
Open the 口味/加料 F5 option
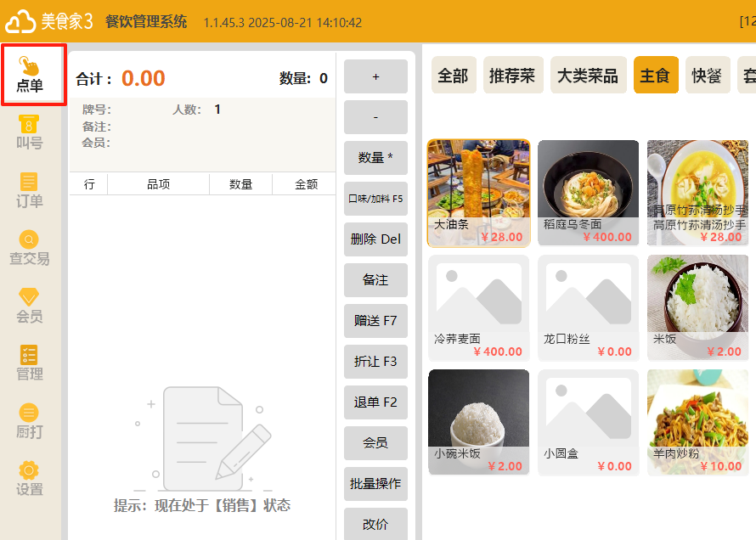[x=375, y=199]
